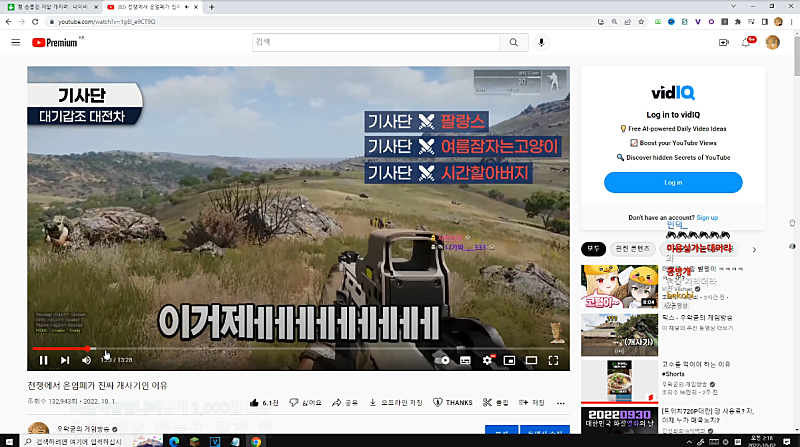Click the voice search microphone icon
The width and height of the screenshot is (800, 447).
[x=542, y=43]
